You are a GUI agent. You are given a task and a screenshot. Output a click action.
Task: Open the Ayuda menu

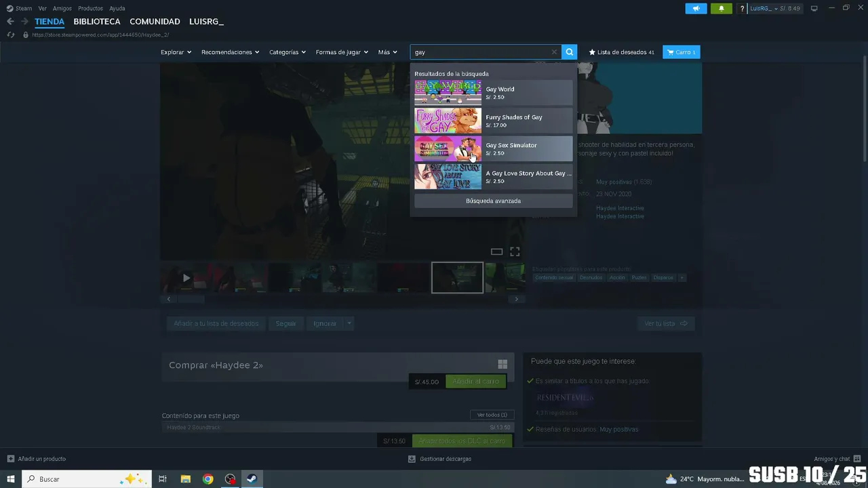tap(117, 9)
